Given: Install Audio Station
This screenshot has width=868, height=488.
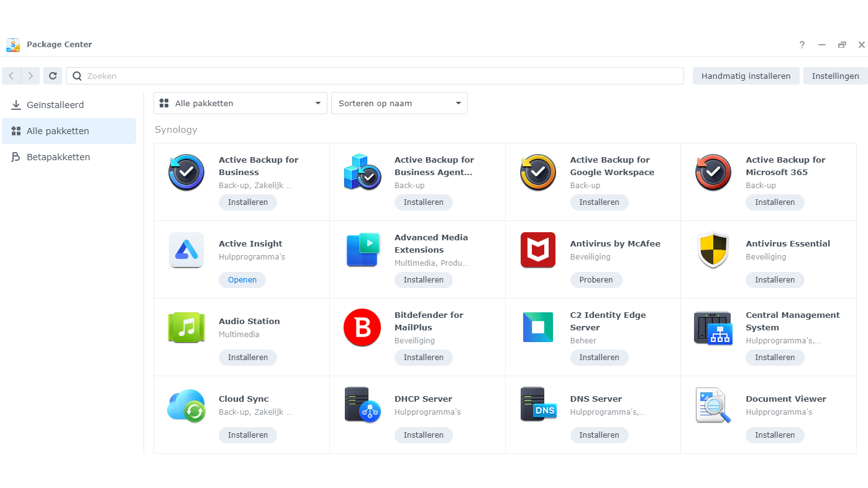Looking at the screenshot, I should point(248,358).
